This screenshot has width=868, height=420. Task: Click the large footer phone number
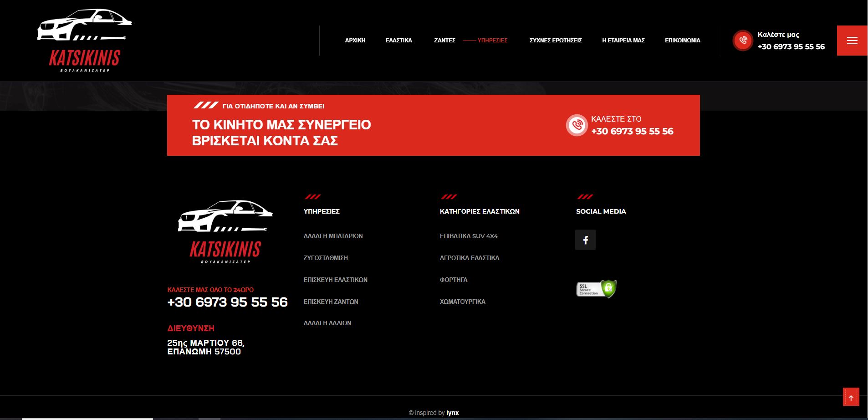click(227, 302)
